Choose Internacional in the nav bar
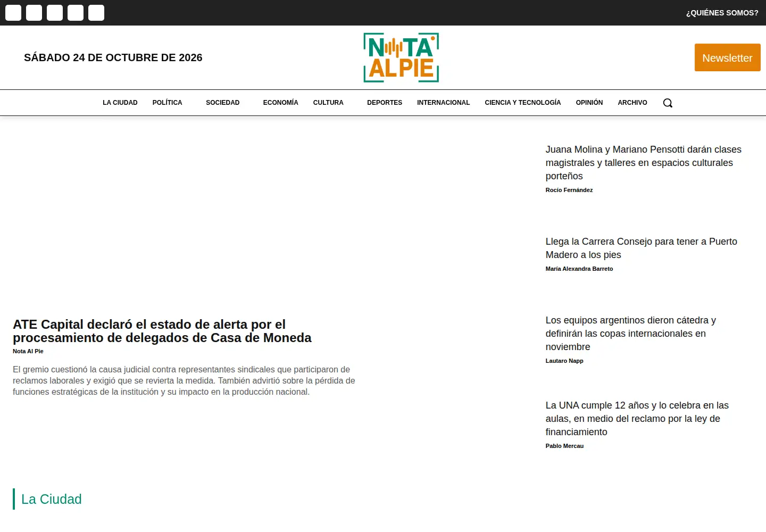766x532 pixels. click(444, 103)
